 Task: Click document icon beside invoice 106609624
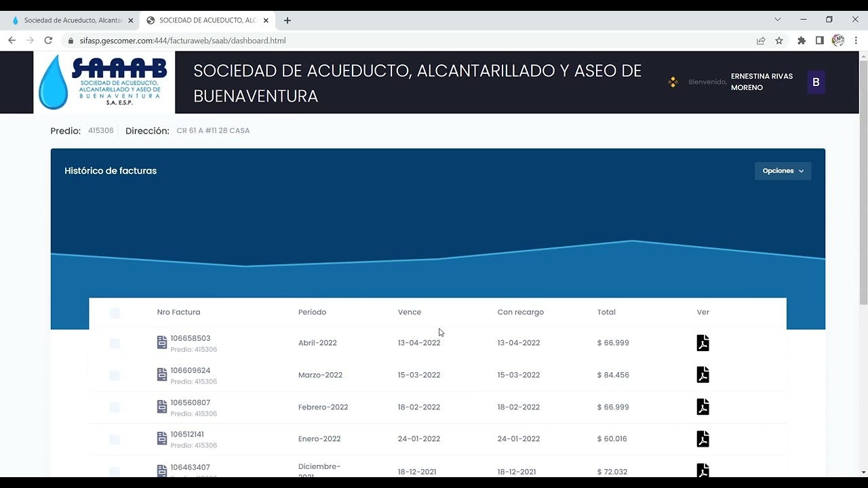coord(162,375)
